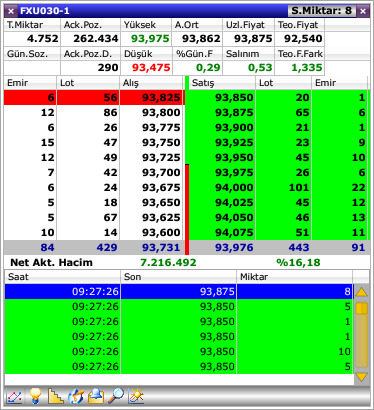This screenshot has width=374, height=410.
Task: Click the scroll up arrow in trades list
Action: [x=361, y=293]
